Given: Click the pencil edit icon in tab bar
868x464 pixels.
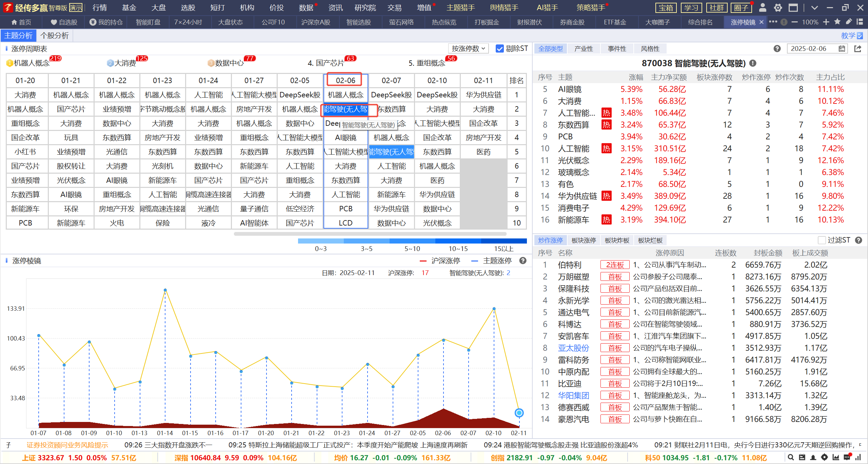Looking at the screenshot, I should coord(848,22).
